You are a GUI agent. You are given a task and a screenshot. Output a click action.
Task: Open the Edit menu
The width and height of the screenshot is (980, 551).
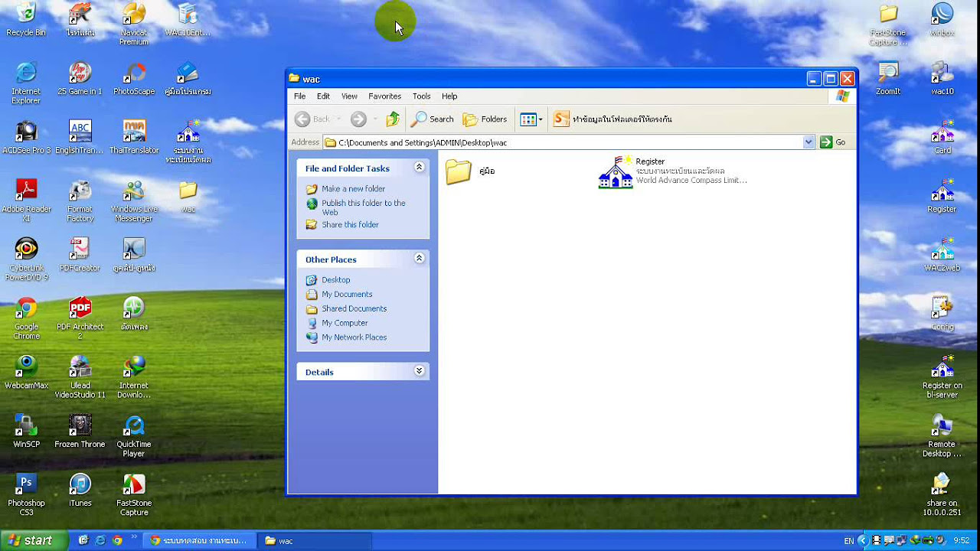(323, 96)
